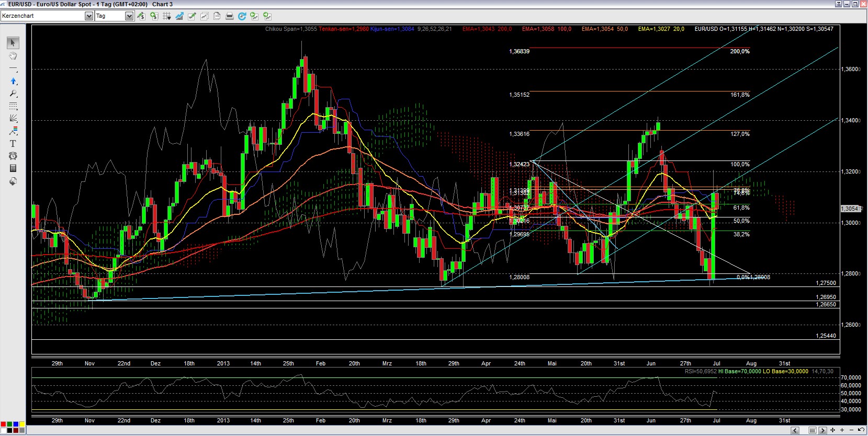Select the Fibonacci fan tool

[x=13, y=119]
